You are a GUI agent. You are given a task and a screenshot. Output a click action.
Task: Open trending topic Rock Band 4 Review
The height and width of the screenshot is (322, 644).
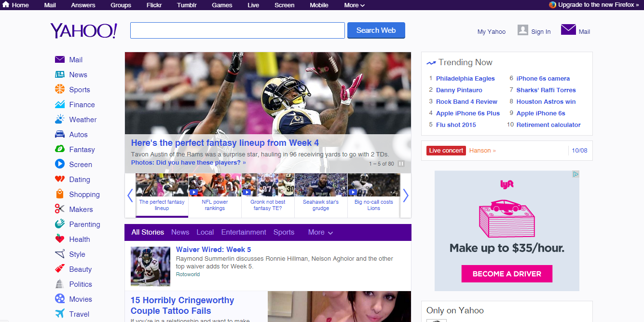click(x=466, y=102)
